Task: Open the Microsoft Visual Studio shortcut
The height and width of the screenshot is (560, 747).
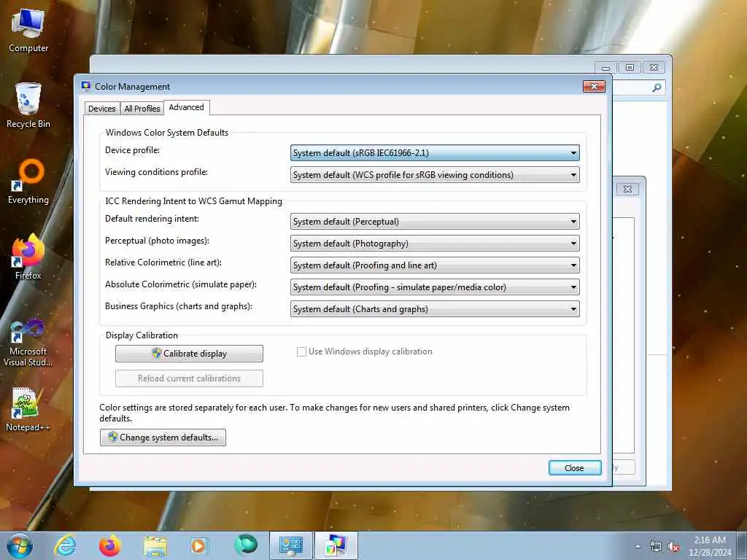Action: pyautogui.click(x=28, y=343)
